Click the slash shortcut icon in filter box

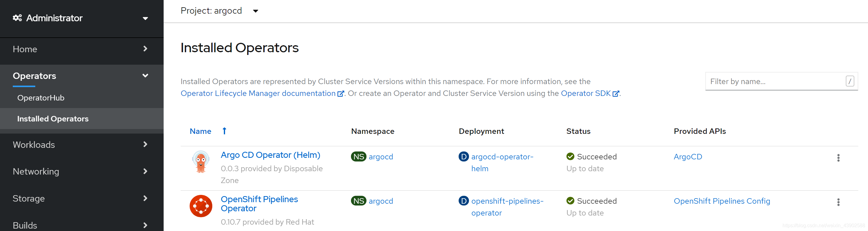click(x=850, y=81)
